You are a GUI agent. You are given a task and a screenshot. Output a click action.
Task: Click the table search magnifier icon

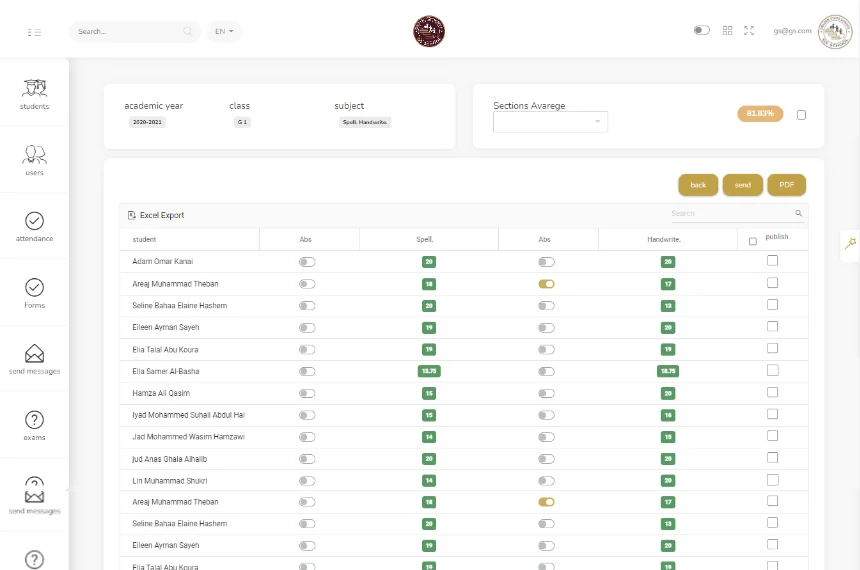[x=799, y=213]
